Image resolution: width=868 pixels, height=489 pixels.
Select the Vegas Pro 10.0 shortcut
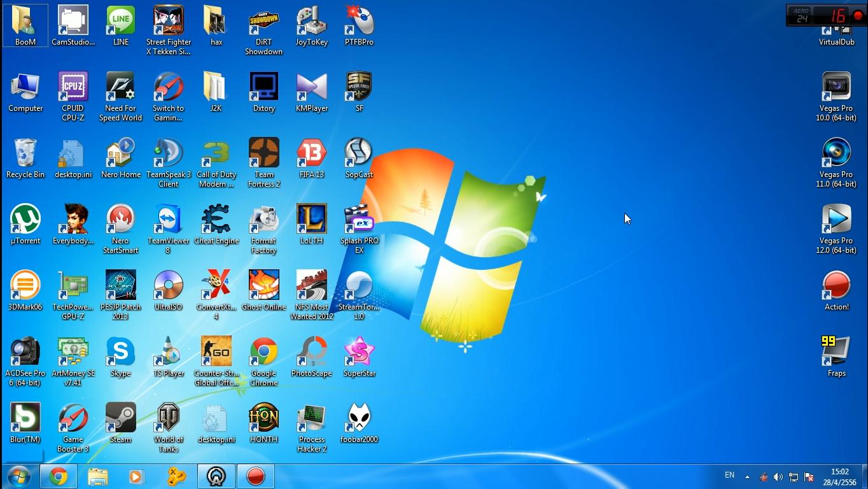tap(837, 96)
